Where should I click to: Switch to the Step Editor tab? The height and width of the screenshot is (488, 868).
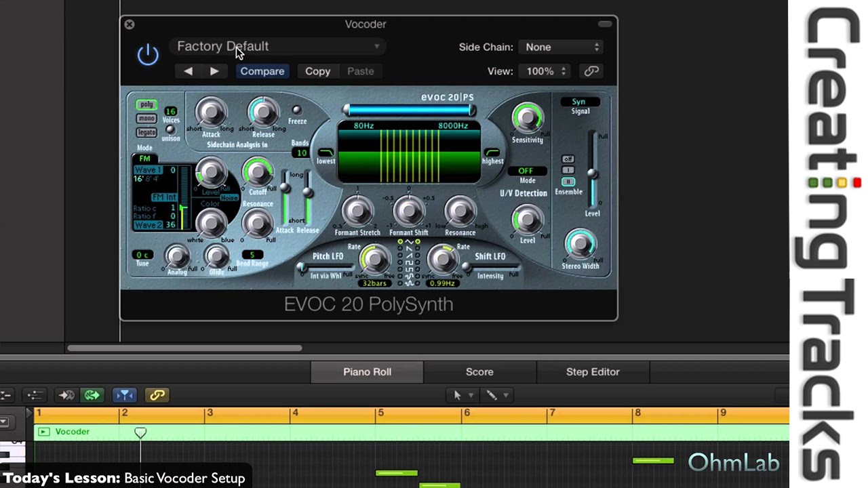click(x=593, y=371)
